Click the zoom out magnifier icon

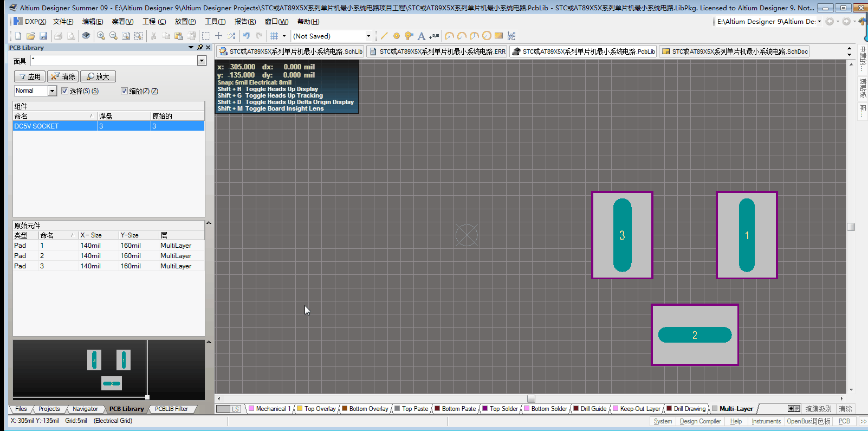[x=113, y=36]
